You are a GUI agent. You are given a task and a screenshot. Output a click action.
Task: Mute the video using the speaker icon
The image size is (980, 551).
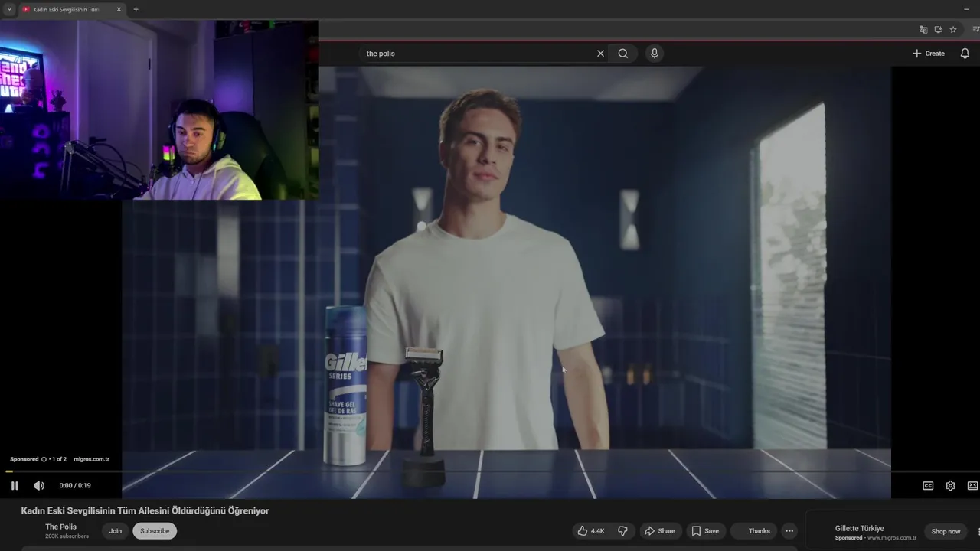(x=39, y=485)
